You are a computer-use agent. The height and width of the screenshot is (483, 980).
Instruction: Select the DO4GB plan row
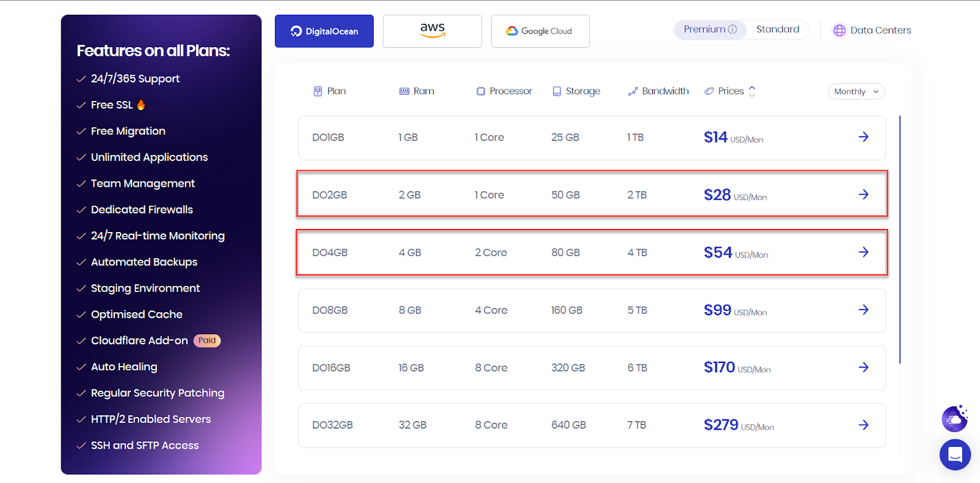pyautogui.click(x=591, y=252)
